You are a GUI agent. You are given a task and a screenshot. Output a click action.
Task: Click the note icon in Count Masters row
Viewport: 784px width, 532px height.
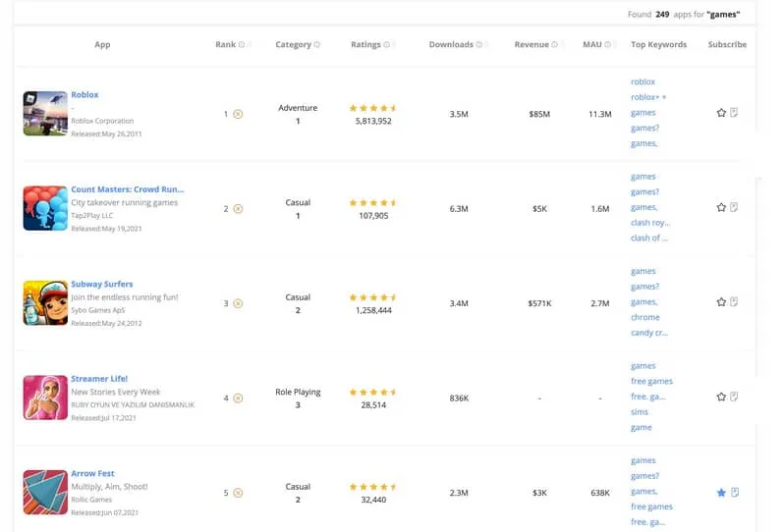pos(734,207)
